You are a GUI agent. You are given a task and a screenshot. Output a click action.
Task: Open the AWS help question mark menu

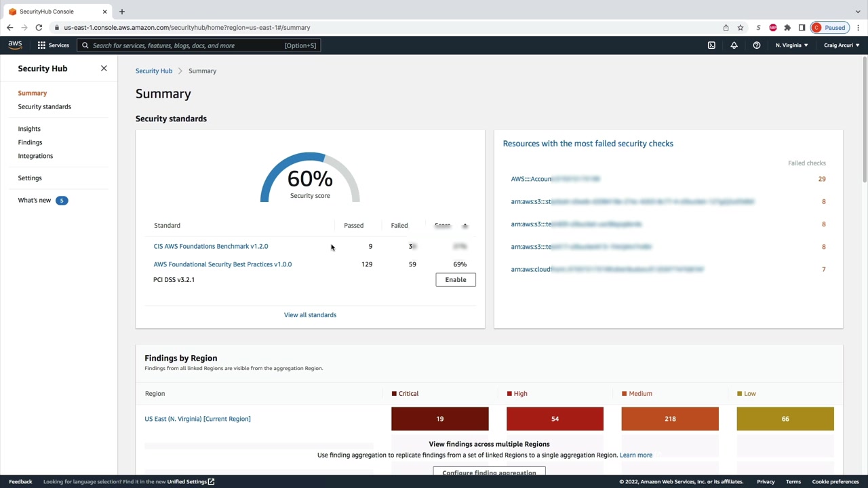point(757,45)
